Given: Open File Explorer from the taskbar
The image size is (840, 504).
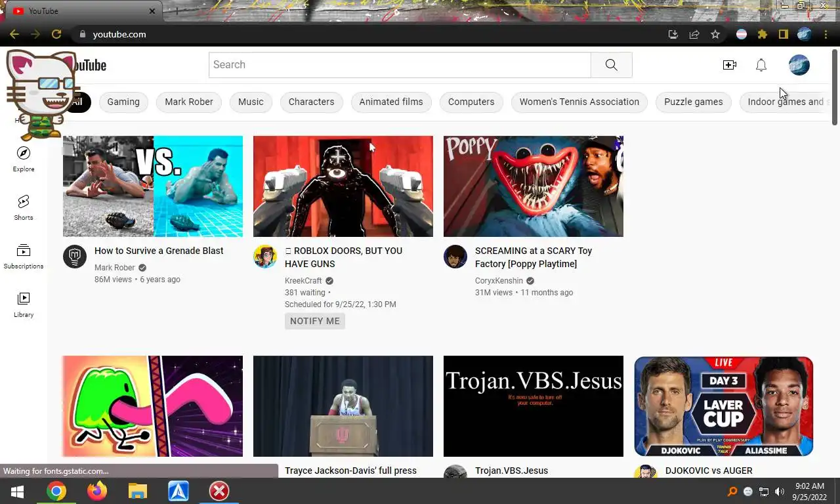Looking at the screenshot, I should pos(138,492).
